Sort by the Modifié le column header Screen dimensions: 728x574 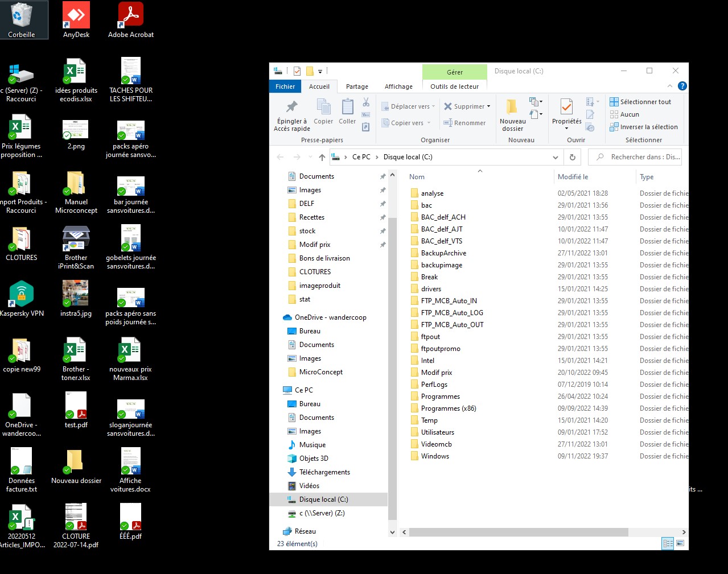pyautogui.click(x=594, y=177)
